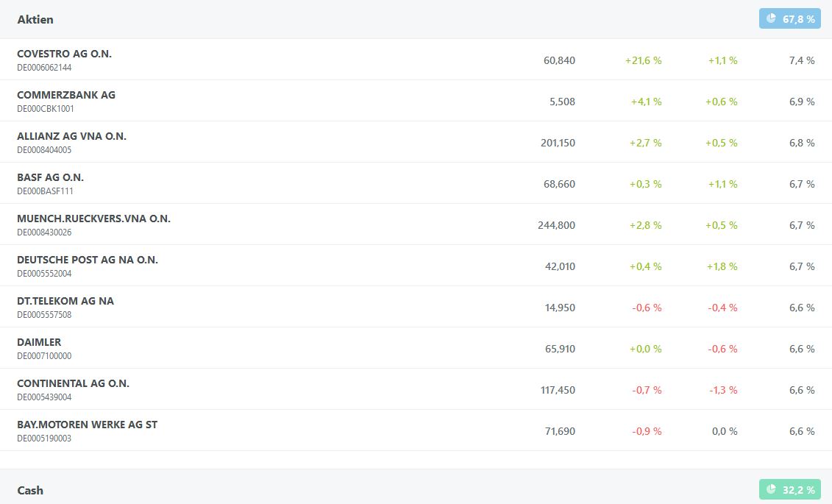This screenshot has width=832, height=504.
Task: Click the pie chart icon in the Aktien badge
Action: tap(771, 18)
